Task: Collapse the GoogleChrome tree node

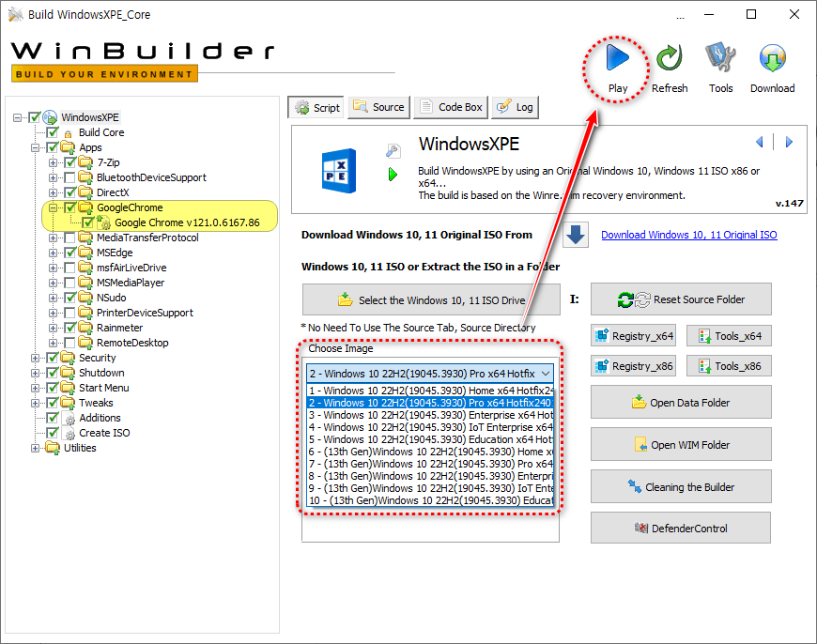Action: click(x=53, y=207)
